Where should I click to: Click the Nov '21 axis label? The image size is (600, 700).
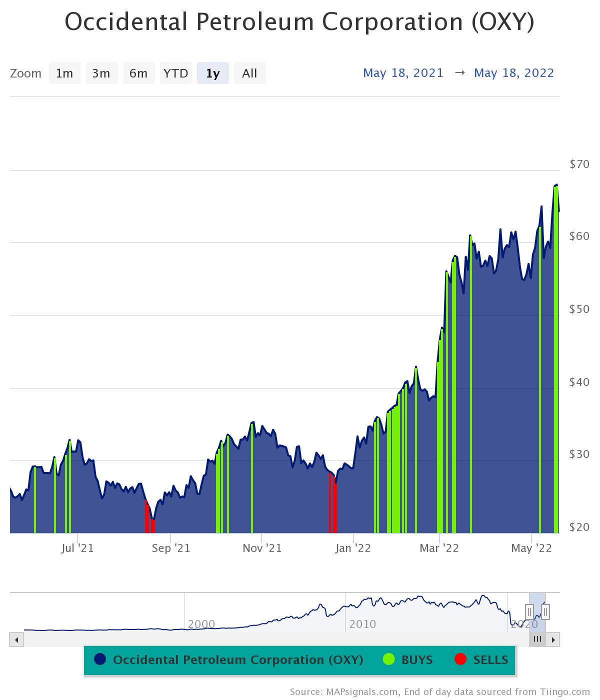pos(262,548)
